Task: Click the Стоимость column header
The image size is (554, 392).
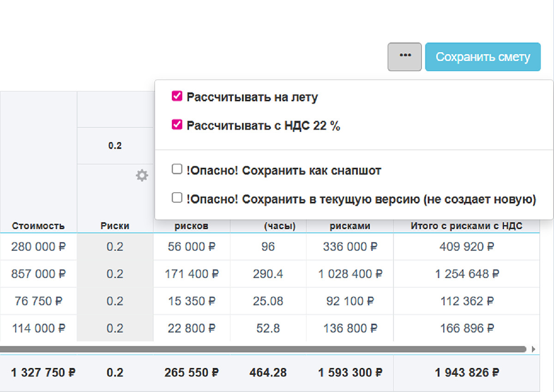Action: [x=38, y=226]
